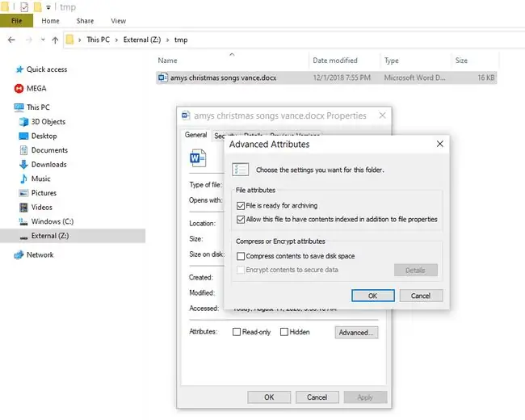
Task: Go up one folder level arrow
Action: point(55,40)
